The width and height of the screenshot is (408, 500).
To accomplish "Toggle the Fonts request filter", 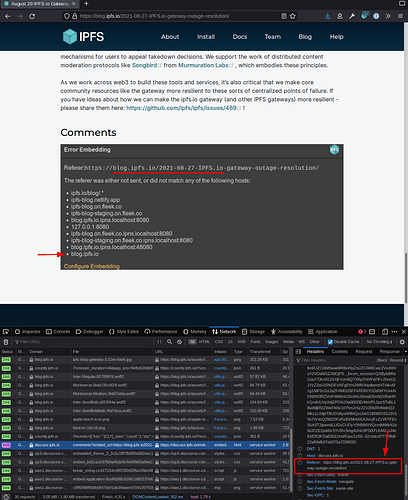I will 255,342.
